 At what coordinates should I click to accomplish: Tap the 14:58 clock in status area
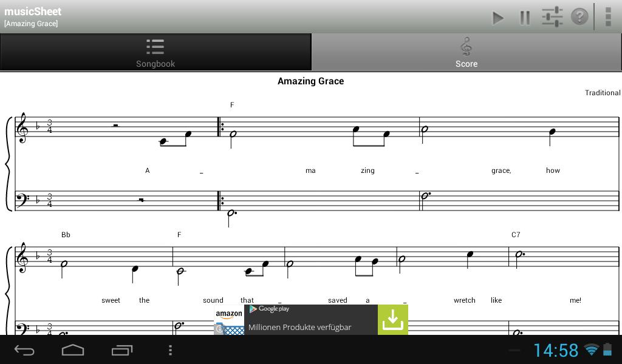point(556,351)
